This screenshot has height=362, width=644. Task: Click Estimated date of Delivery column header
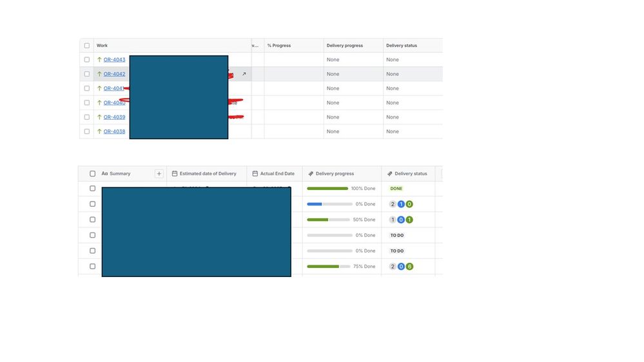[206, 174]
